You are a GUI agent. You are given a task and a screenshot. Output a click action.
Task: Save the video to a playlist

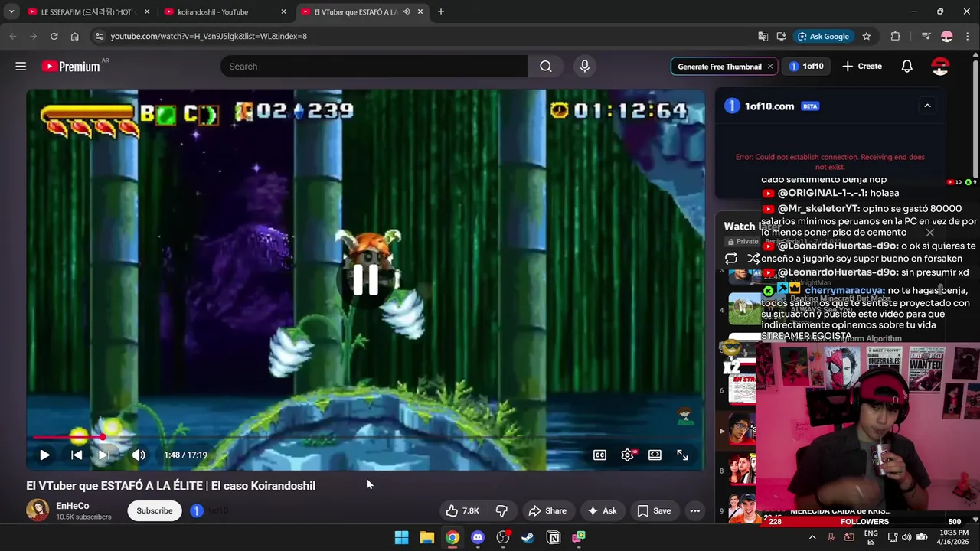(655, 510)
